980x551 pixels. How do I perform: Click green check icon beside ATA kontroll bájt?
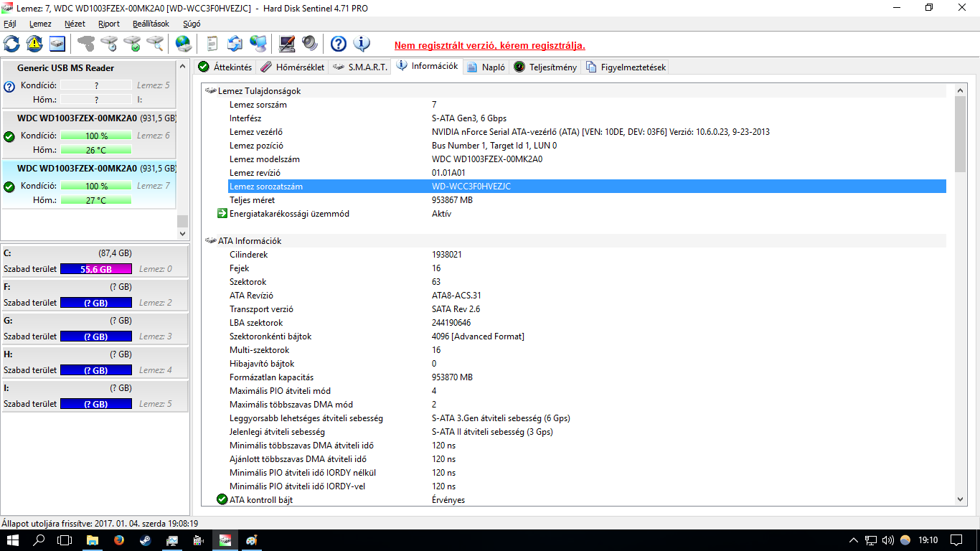pos(222,499)
